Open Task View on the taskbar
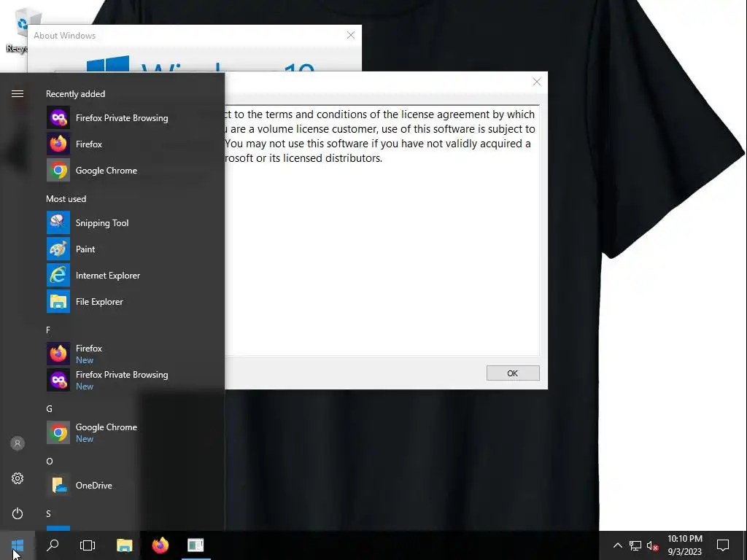The width and height of the screenshot is (747, 560). (x=88, y=545)
